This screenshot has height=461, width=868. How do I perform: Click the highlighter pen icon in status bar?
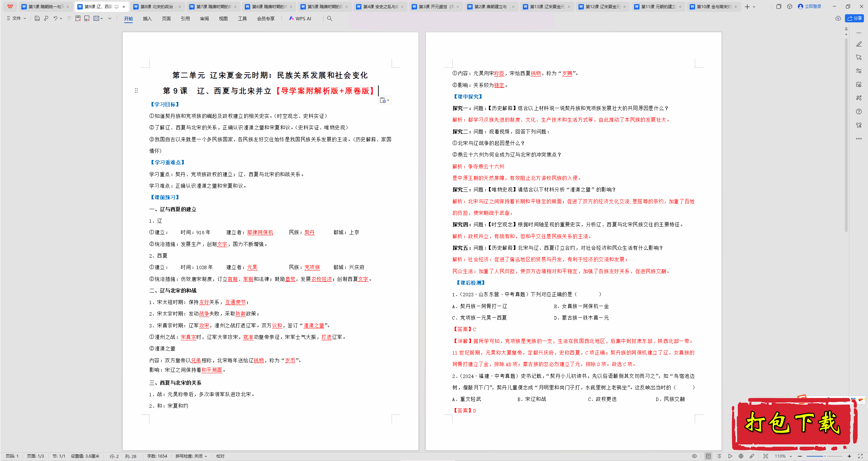coord(752,456)
